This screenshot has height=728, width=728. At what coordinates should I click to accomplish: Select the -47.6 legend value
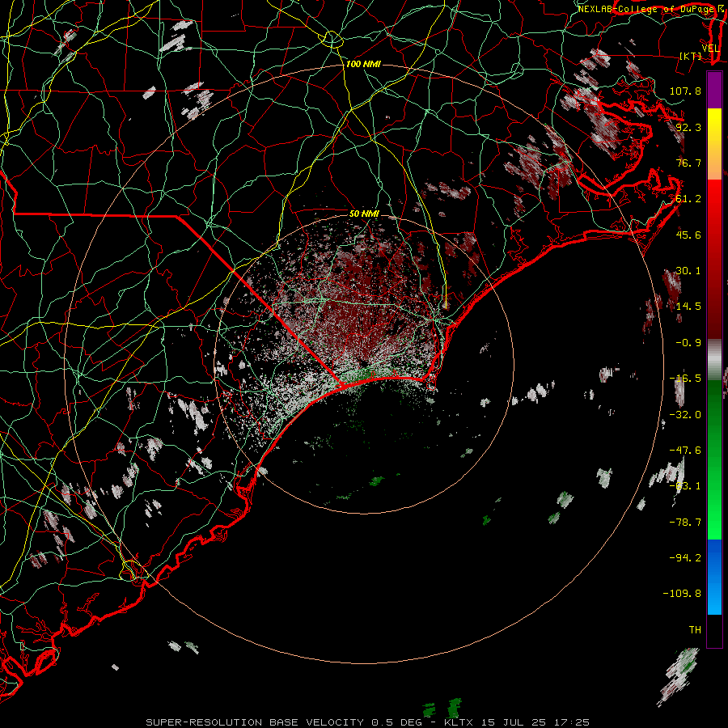click(x=685, y=451)
